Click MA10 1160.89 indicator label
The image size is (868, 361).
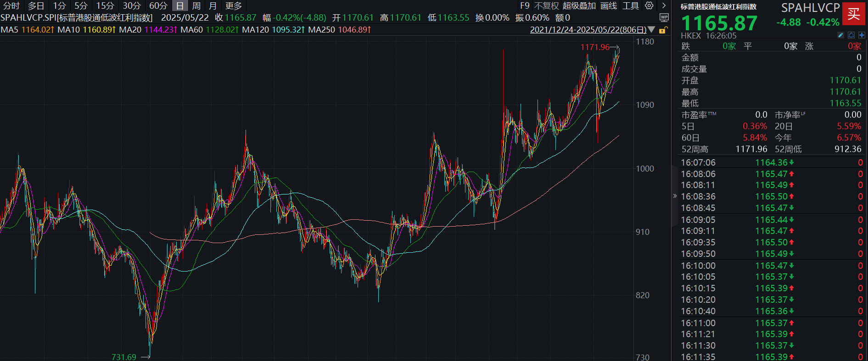coord(87,30)
